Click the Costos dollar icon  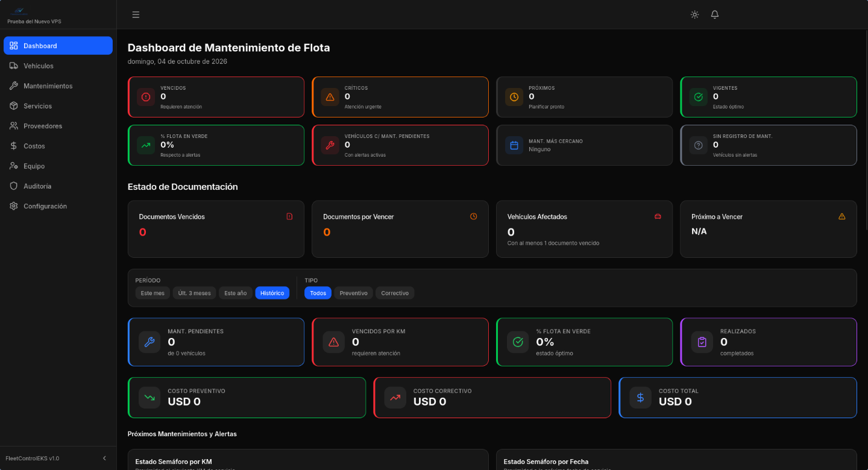click(x=14, y=146)
